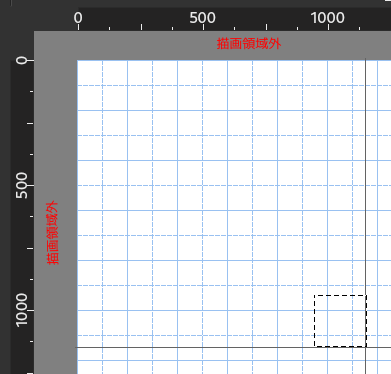This screenshot has width=391, height=374.
Task: Click the 1000 label on the vertical ruler
Action: (21, 310)
